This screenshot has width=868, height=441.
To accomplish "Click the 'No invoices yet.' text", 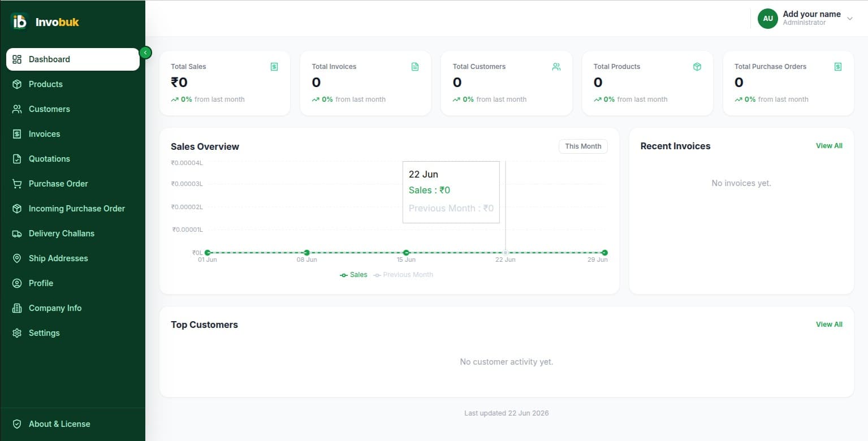I will click(x=741, y=183).
